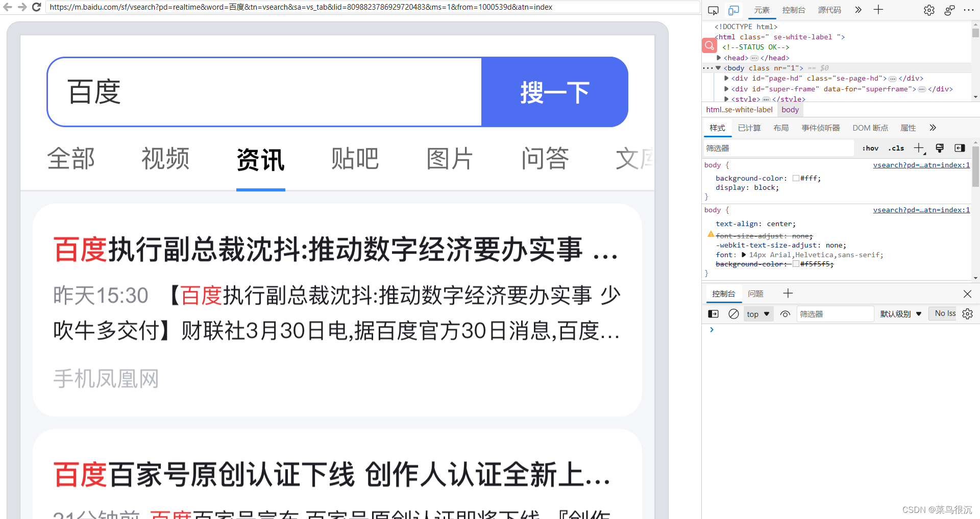The width and height of the screenshot is (980, 519).
Task: Add new style rule plus icon
Action: pyautogui.click(x=919, y=148)
